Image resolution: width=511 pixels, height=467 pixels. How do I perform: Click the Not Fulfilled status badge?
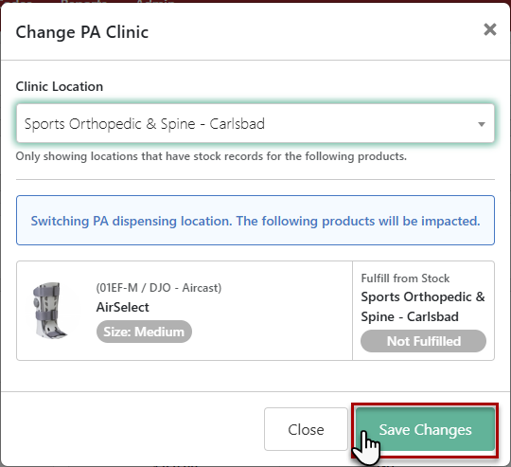click(423, 341)
